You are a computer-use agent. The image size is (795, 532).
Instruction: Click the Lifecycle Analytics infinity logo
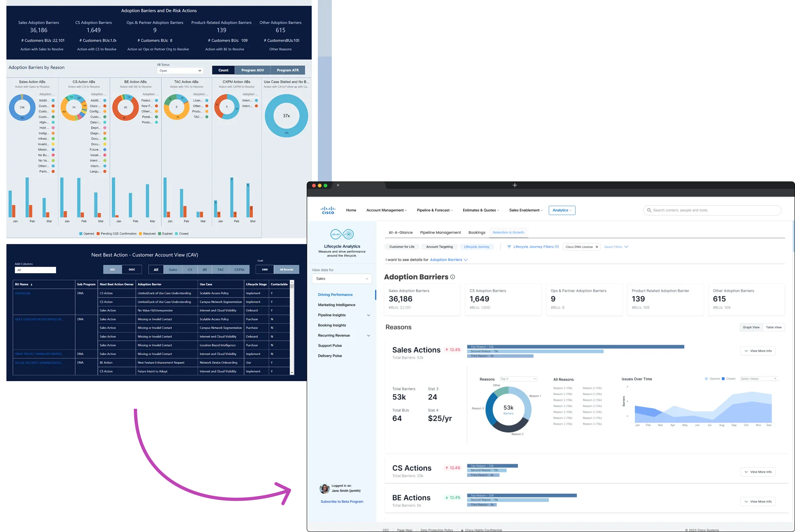point(342,234)
